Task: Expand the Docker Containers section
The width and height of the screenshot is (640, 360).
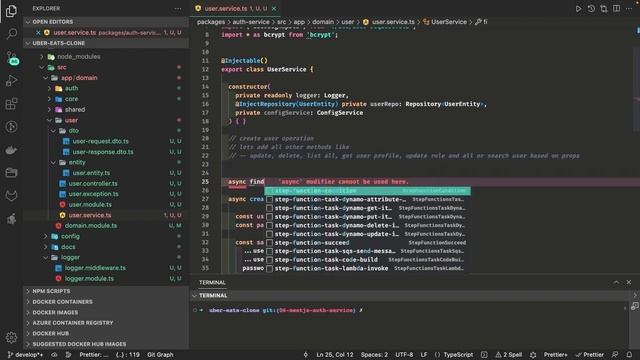Action: pyautogui.click(x=28, y=302)
